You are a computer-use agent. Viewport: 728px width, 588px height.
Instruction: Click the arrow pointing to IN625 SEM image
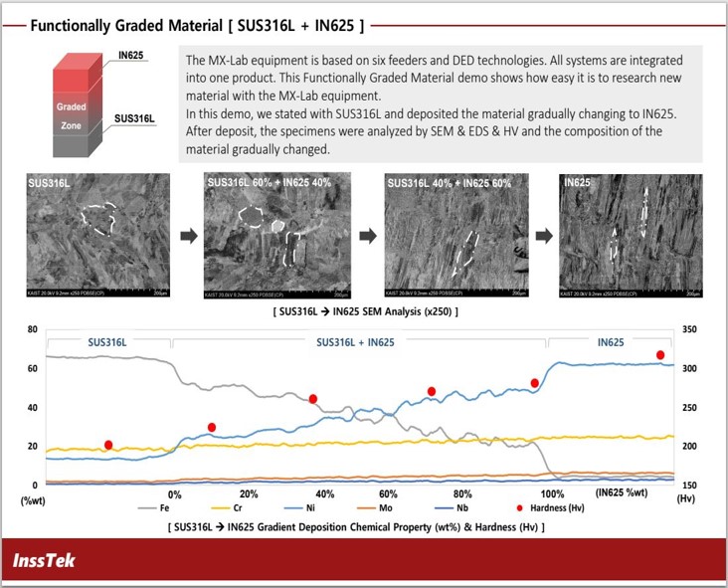(x=543, y=237)
